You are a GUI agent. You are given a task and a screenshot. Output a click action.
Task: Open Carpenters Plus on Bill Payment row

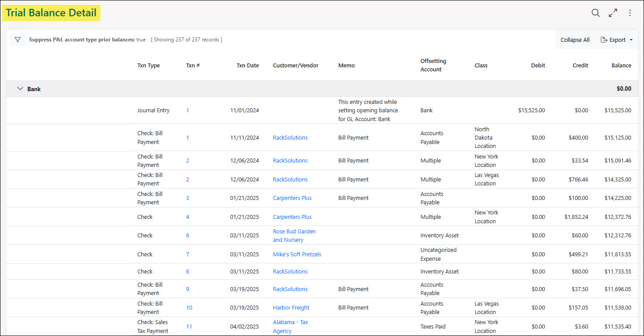(292, 198)
